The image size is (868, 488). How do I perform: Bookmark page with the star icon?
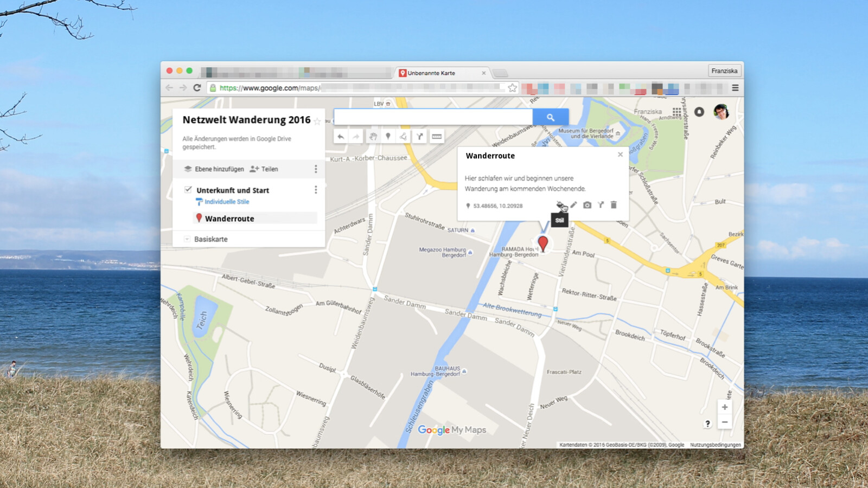coord(513,88)
